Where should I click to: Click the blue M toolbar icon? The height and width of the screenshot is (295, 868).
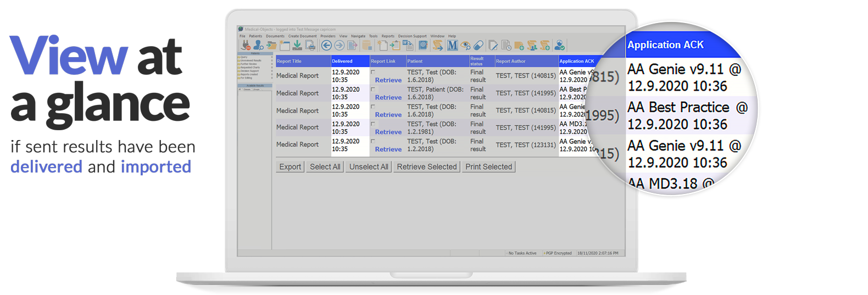tap(453, 45)
